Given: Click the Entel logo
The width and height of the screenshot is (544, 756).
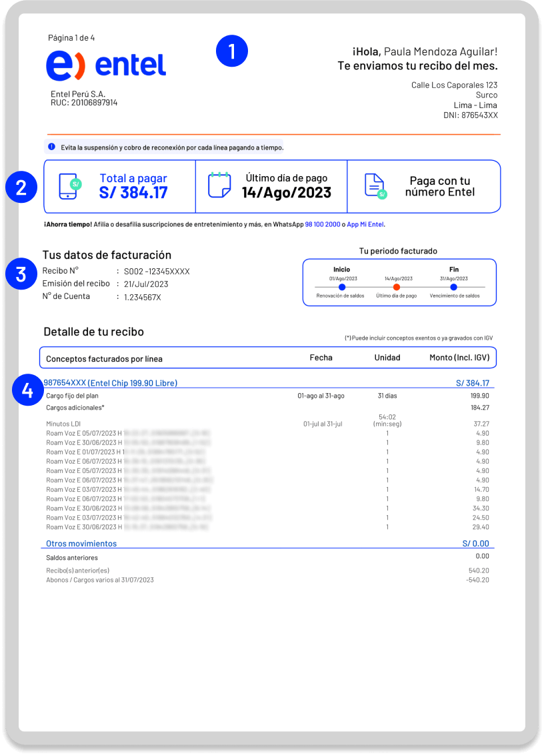Looking at the screenshot, I should tap(105, 65).
